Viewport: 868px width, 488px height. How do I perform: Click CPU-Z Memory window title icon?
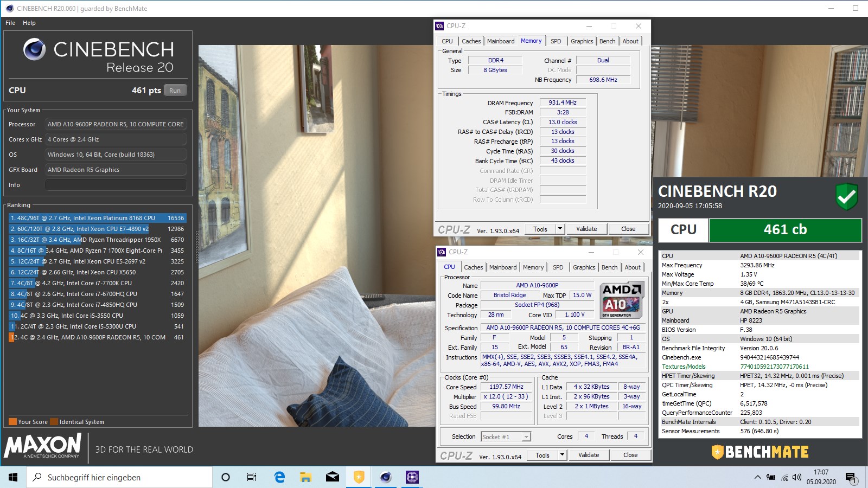pos(440,26)
